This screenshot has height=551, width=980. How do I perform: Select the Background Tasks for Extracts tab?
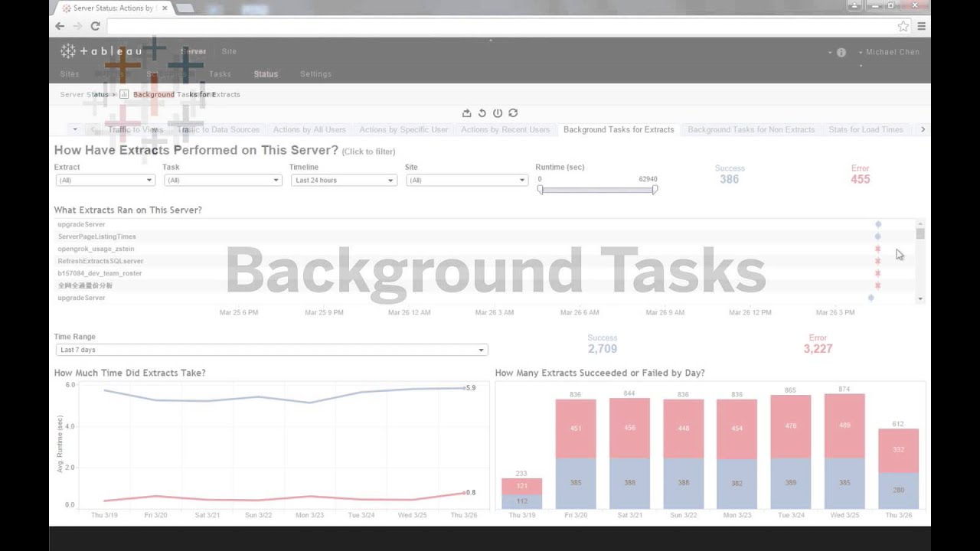(619, 129)
